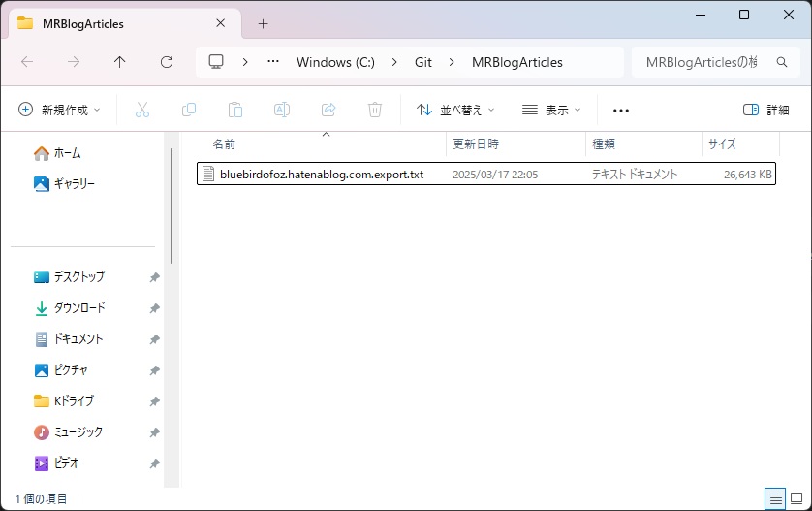
Task: Unpin デスクトップ using its pin icon
Action: point(154,277)
